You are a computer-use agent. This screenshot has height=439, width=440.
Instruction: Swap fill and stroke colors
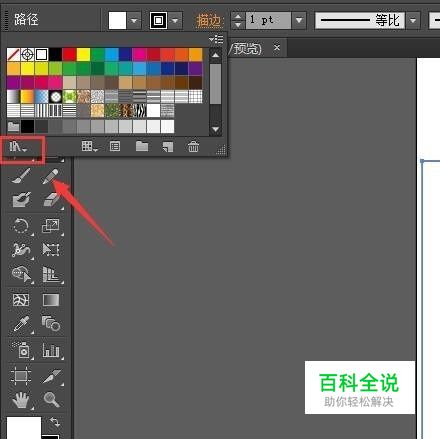(x=55, y=422)
